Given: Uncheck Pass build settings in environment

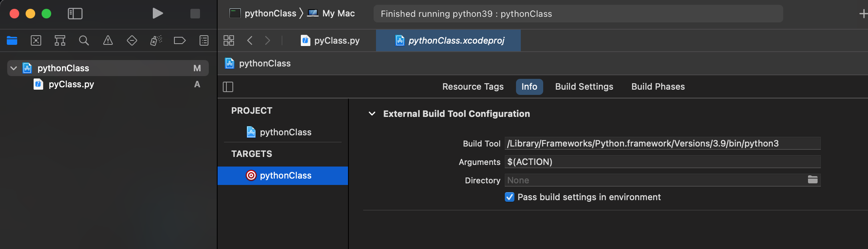Looking at the screenshot, I should coord(510,197).
